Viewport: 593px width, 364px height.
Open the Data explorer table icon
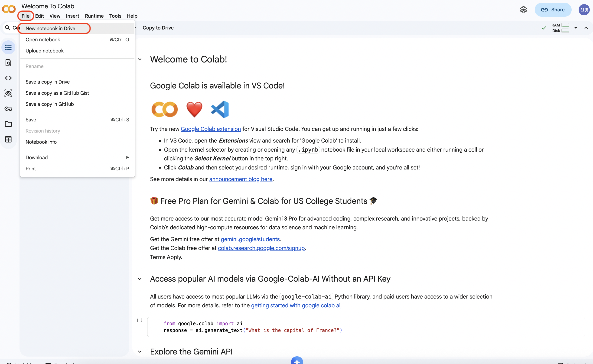[x=8, y=139]
